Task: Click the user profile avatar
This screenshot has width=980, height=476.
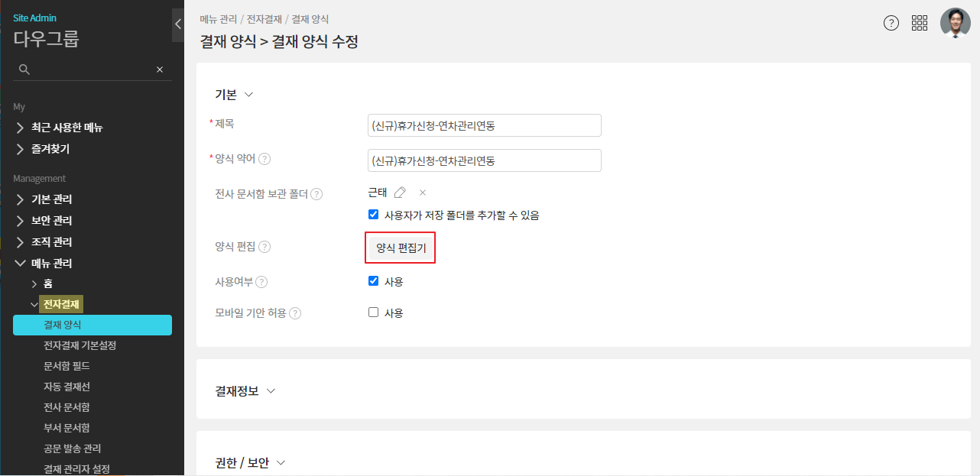Action: 955,23
